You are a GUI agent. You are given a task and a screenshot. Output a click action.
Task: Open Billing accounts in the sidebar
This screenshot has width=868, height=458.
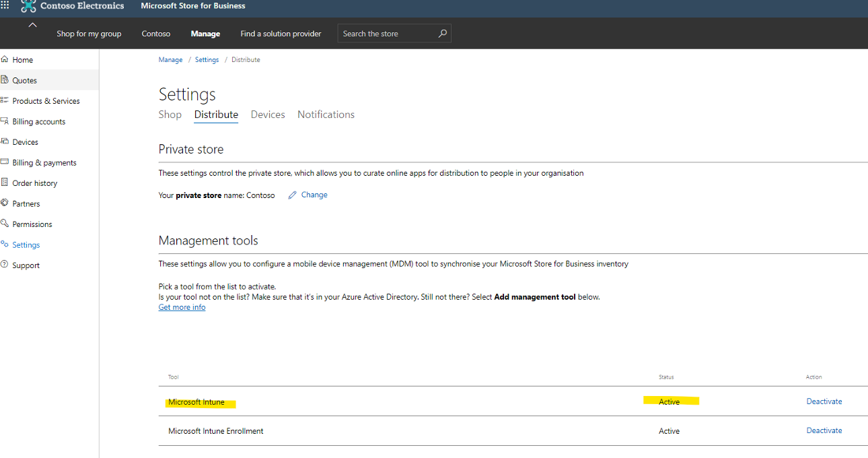coord(39,122)
